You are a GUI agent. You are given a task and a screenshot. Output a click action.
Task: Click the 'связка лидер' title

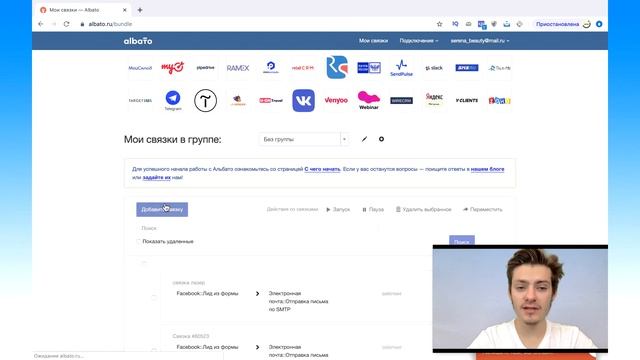pos(189,282)
